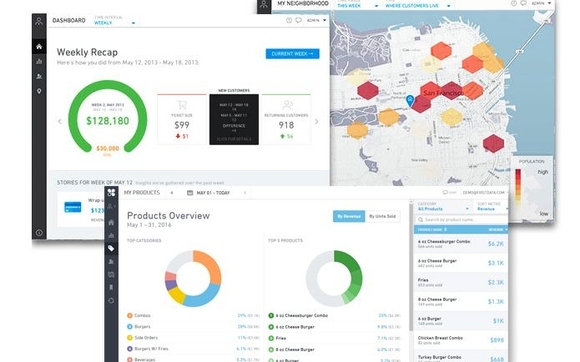Click help question icon in Dashboard header
Viewport: 580px width, 362px height.
click(289, 20)
